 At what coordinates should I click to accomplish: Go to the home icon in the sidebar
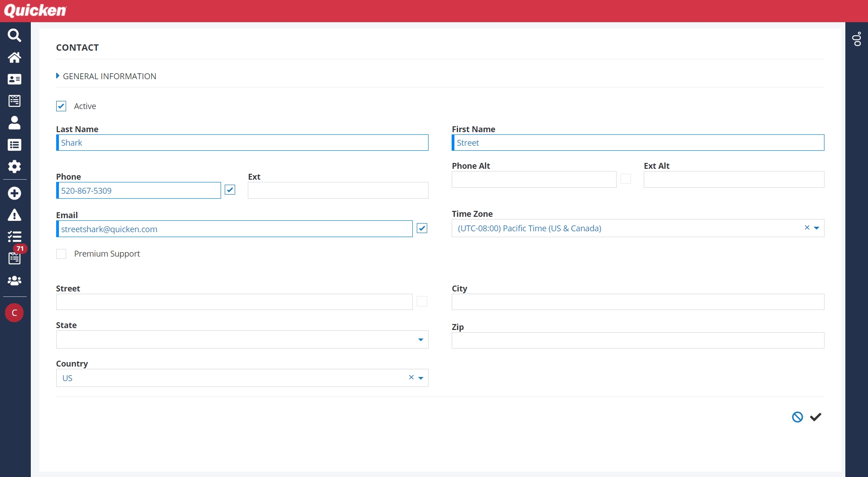tap(14, 57)
